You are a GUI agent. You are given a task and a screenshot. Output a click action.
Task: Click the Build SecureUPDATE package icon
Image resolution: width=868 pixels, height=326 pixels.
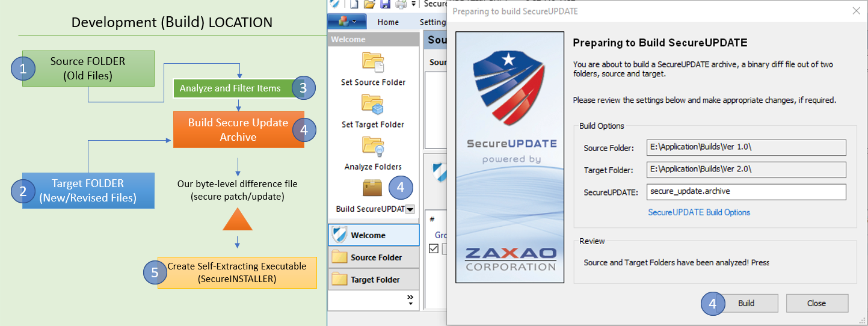pyautogui.click(x=373, y=188)
